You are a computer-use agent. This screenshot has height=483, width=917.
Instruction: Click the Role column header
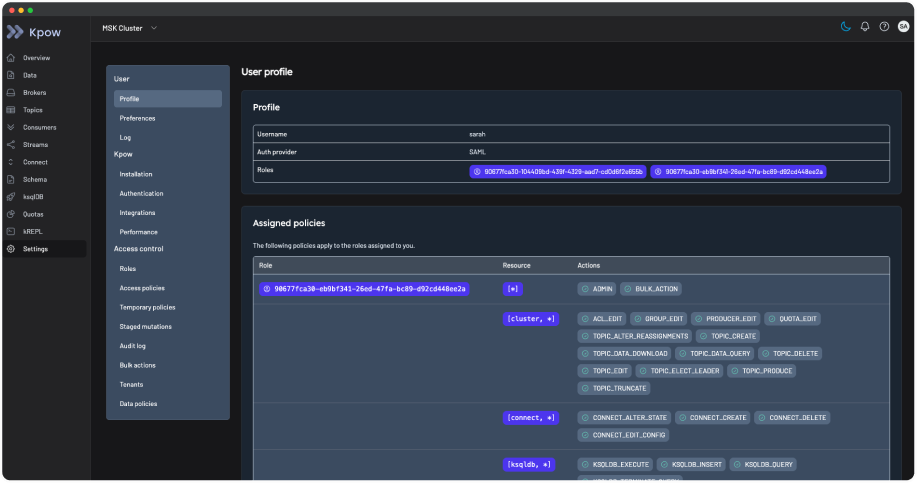coord(265,265)
